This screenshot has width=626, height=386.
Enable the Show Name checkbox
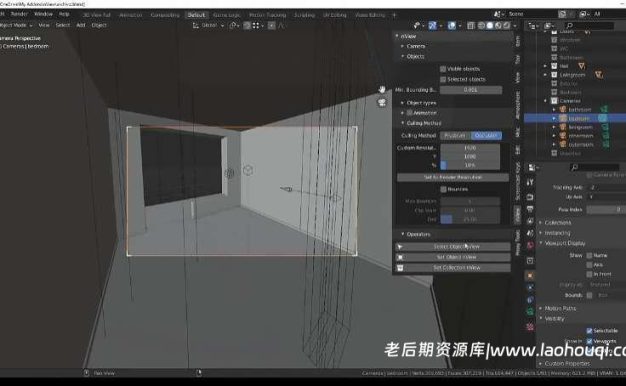tap(589, 255)
